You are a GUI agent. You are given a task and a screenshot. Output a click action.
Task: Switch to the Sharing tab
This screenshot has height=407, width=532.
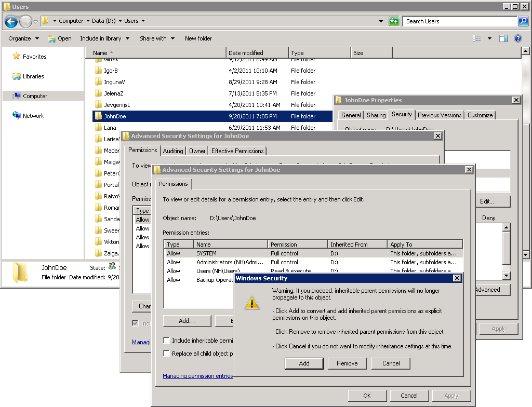(376, 115)
